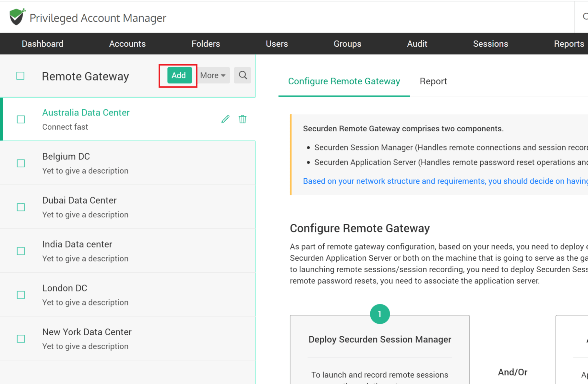The image size is (588, 384).
Task: Select the Dubai Data Center checkbox
Action: tap(21, 207)
